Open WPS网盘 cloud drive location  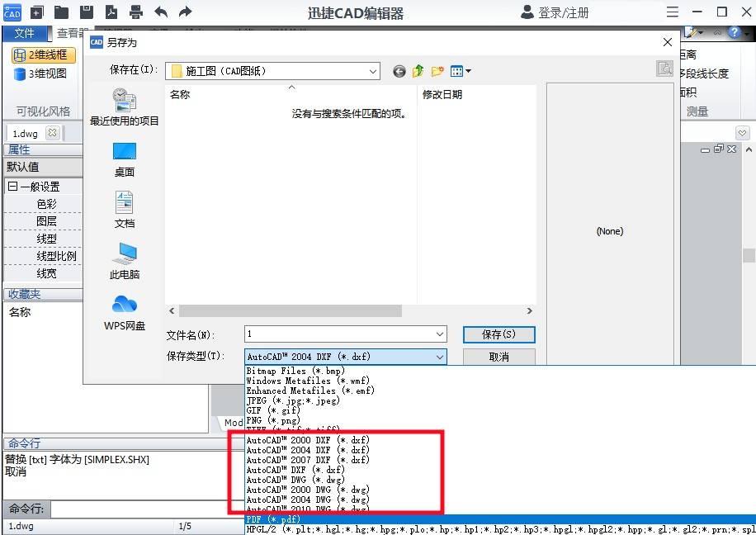pos(125,313)
